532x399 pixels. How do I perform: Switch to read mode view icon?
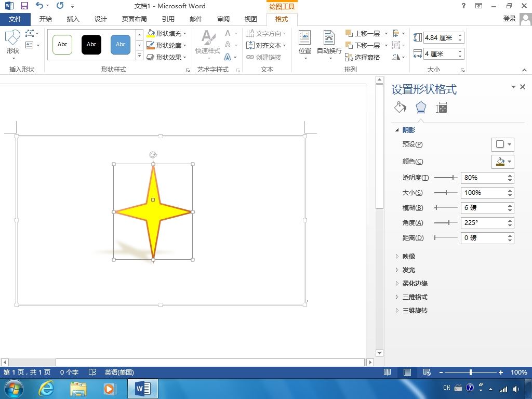tap(387, 372)
